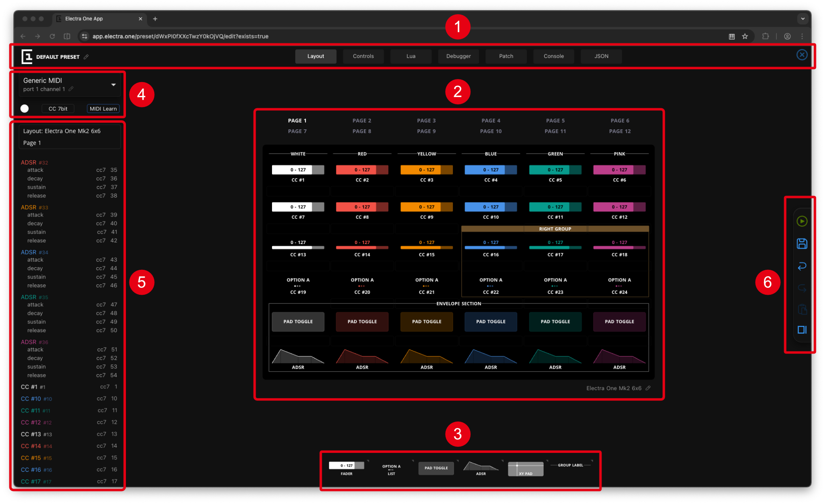Save preset using floppy disk icon

[x=802, y=244]
